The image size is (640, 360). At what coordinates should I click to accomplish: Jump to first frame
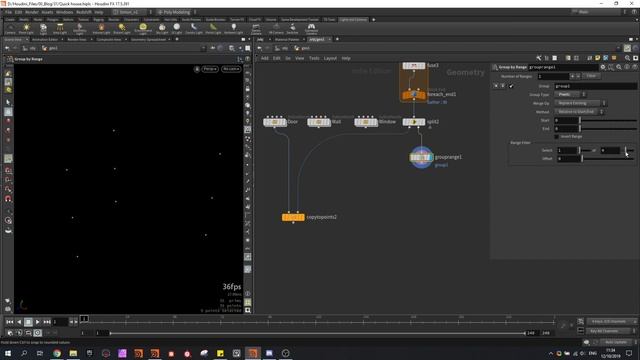pos(9,322)
